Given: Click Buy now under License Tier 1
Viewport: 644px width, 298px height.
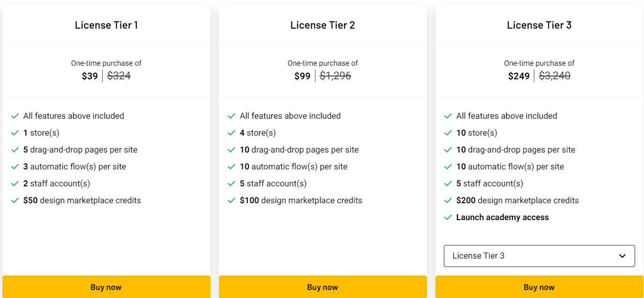Looking at the screenshot, I should pyautogui.click(x=106, y=287).
